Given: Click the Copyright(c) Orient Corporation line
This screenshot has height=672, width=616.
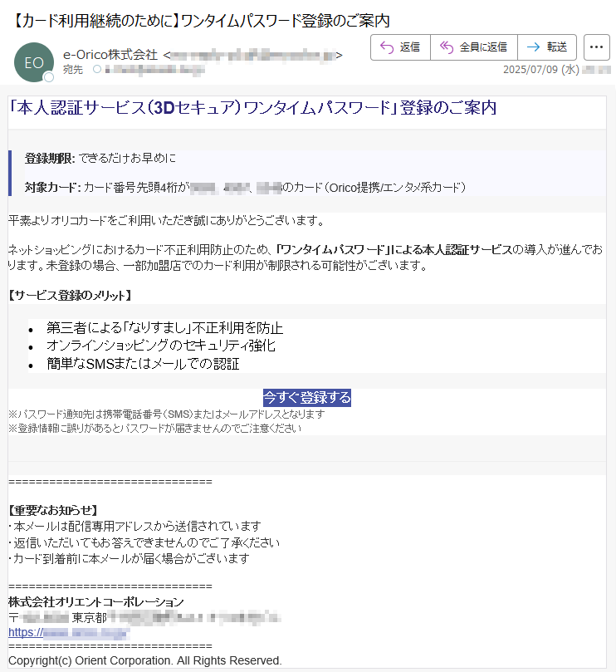Looking at the screenshot, I should click(145, 660).
